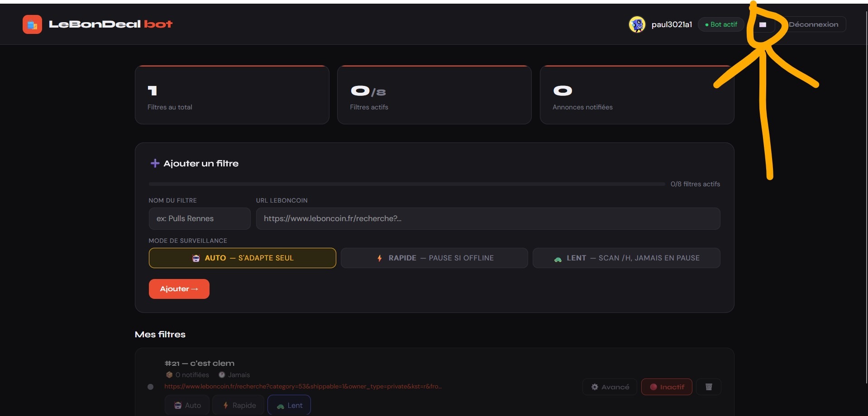Image resolution: width=868 pixels, height=416 pixels.
Task: Click the 'Jamais' last-scan text
Action: (x=239, y=375)
